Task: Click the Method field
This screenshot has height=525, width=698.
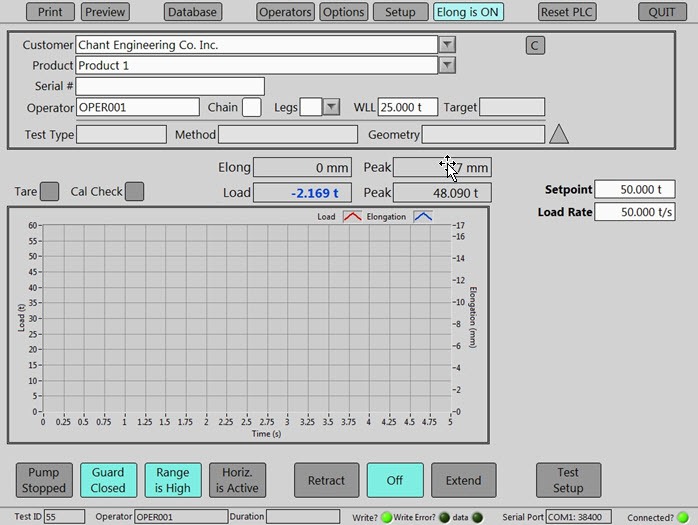Action: [x=288, y=134]
